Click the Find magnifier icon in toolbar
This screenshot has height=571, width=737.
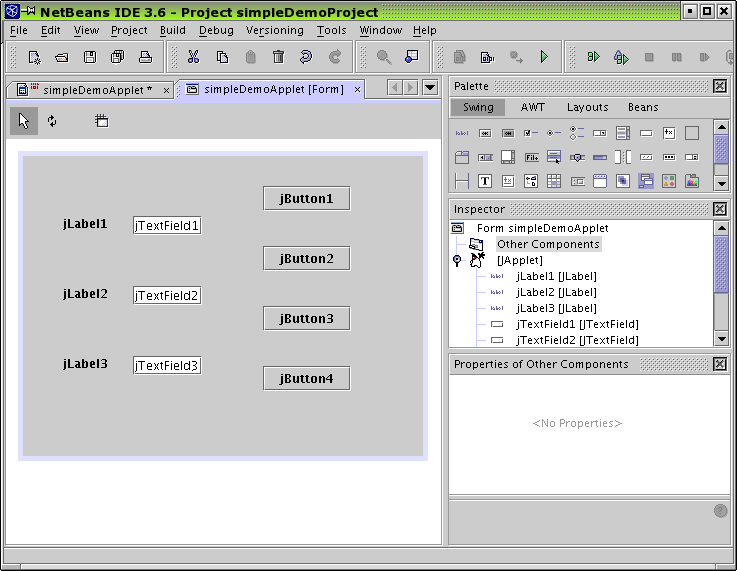point(384,57)
